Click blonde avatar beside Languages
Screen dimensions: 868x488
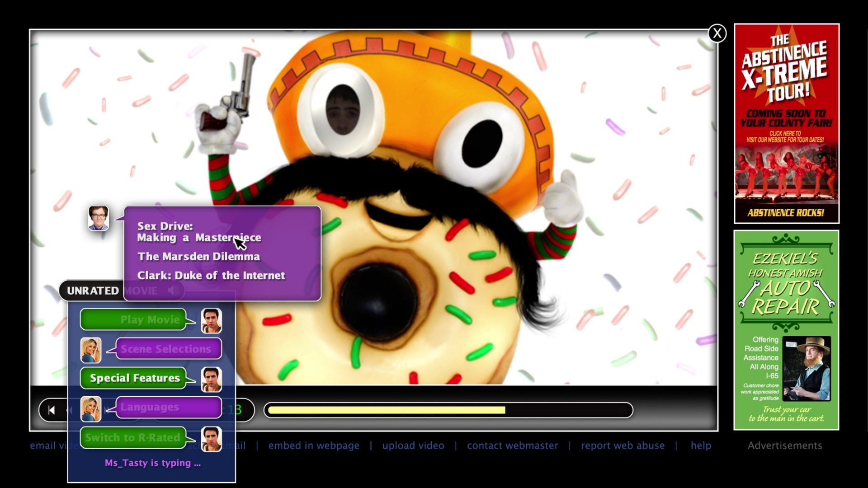(x=91, y=408)
